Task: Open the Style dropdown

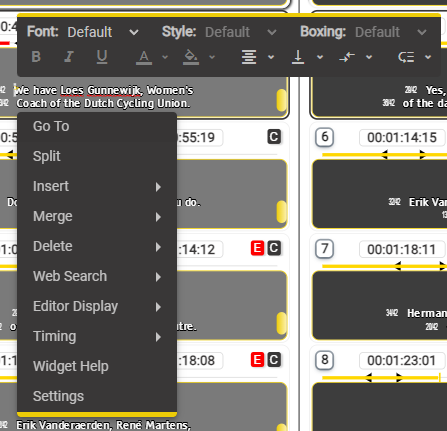Action: pyautogui.click(x=240, y=32)
